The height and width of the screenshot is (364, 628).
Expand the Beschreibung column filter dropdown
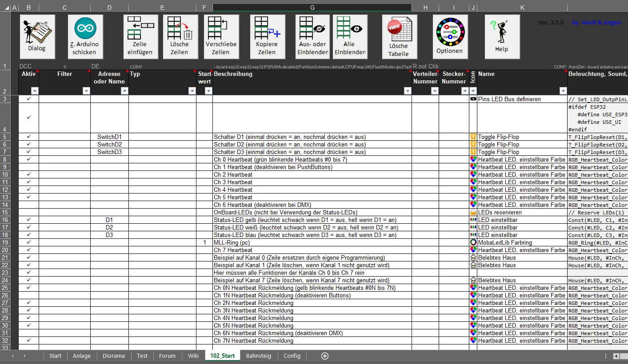click(x=408, y=91)
